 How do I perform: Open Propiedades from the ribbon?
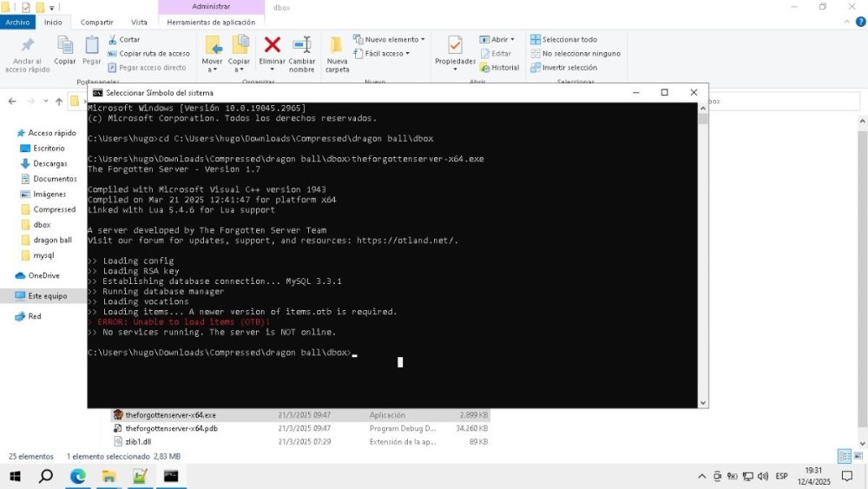[455, 46]
